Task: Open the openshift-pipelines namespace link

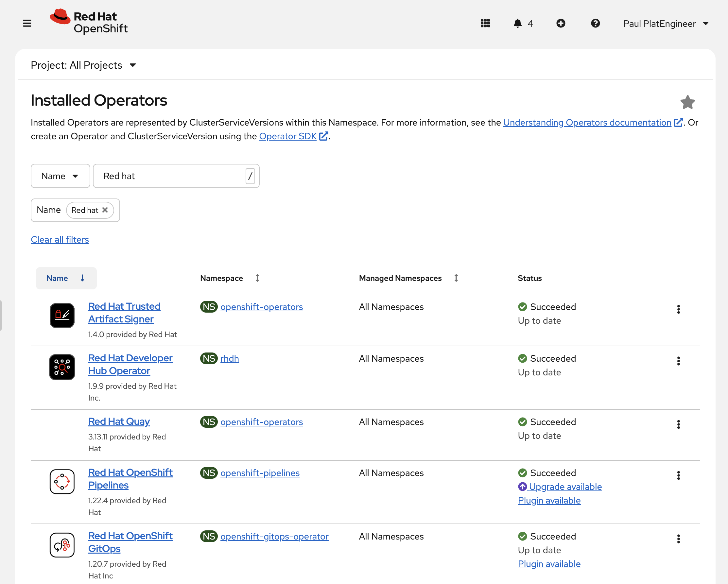Action: [260, 473]
